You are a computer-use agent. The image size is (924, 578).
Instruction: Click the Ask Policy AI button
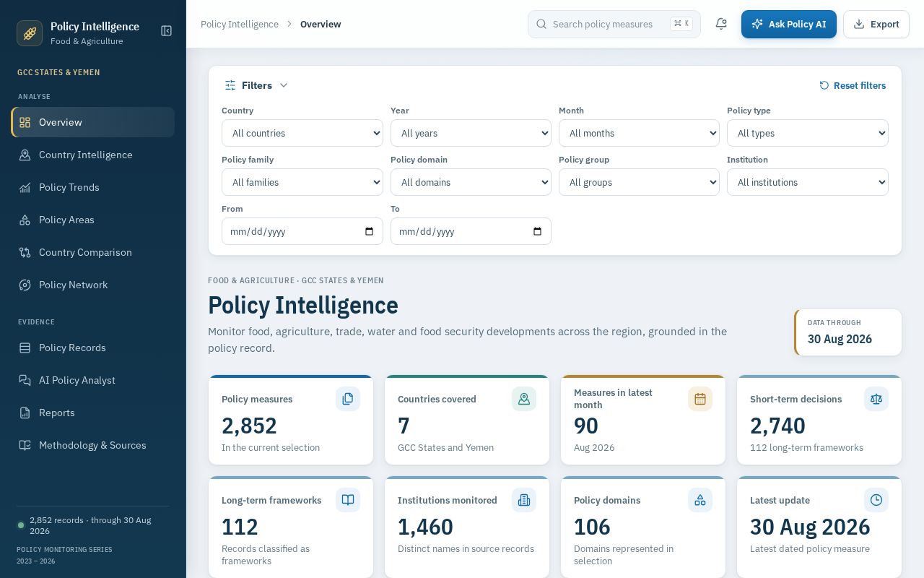[789, 24]
